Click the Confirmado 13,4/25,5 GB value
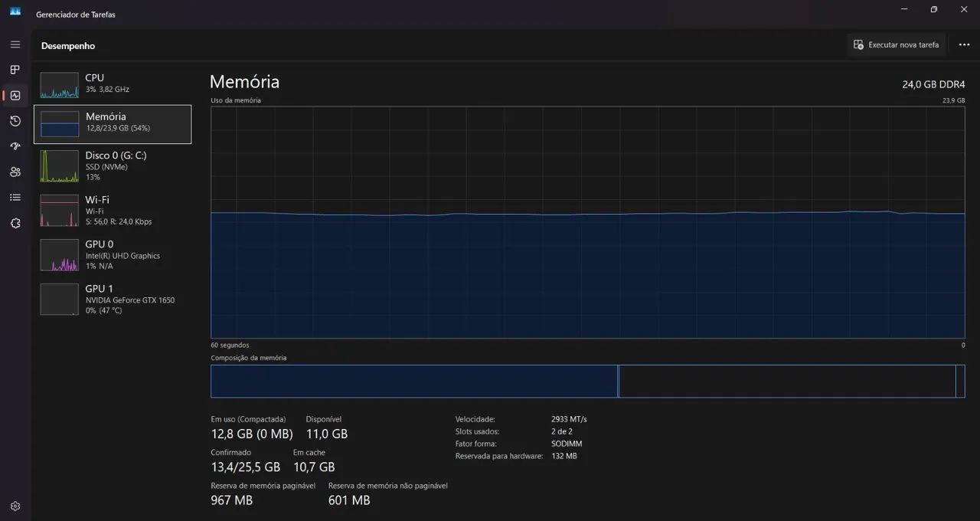This screenshot has height=521, width=980. (x=246, y=467)
